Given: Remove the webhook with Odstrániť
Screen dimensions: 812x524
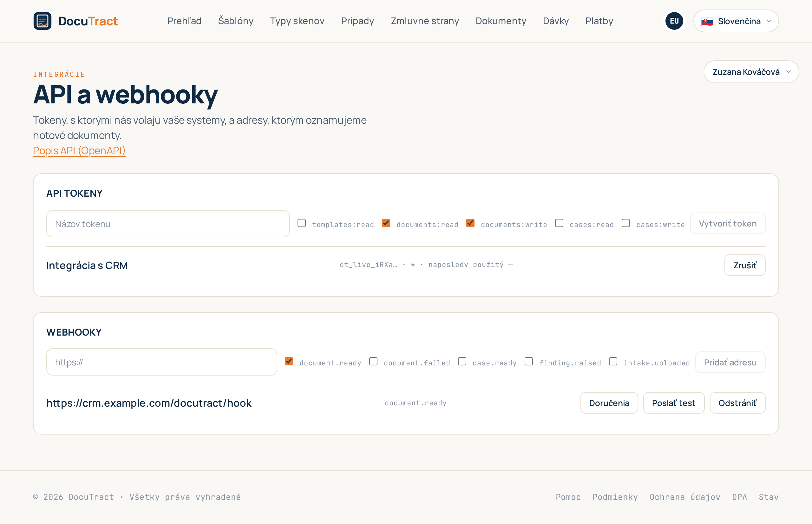Looking at the screenshot, I should tap(737, 403).
